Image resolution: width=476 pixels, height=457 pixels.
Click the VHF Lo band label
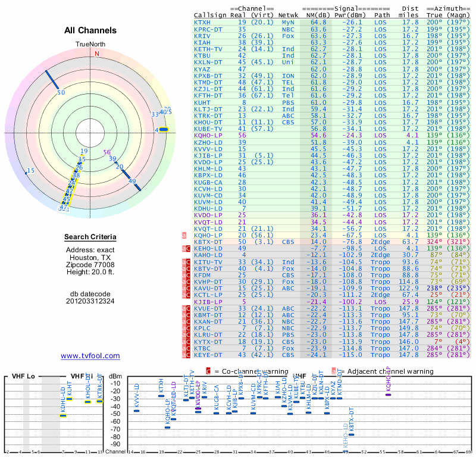[x=23, y=376]
